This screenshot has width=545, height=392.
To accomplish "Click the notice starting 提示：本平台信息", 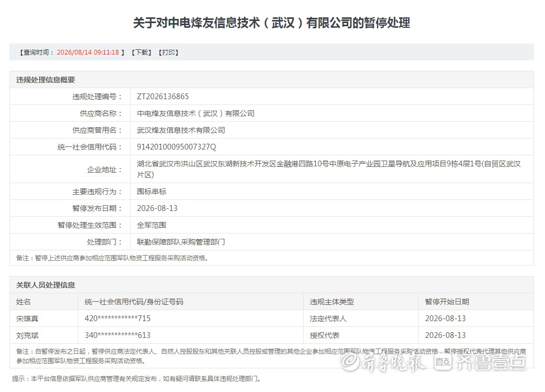I will point(136,378).
